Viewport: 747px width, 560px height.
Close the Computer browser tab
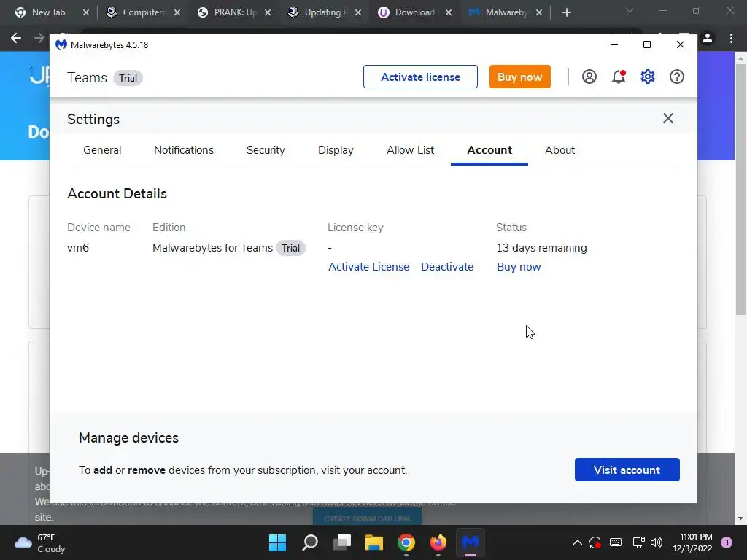pyautogui.click(x=177, y=12)
